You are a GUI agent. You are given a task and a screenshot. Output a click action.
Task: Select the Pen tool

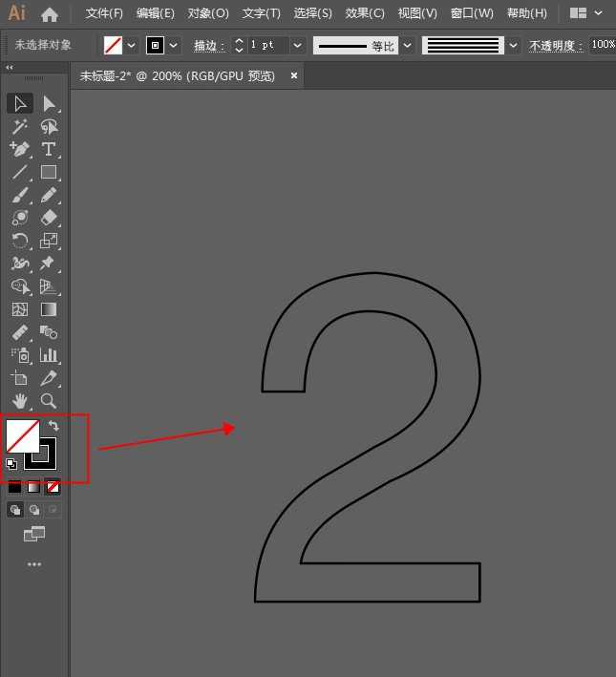pos(19,149)
